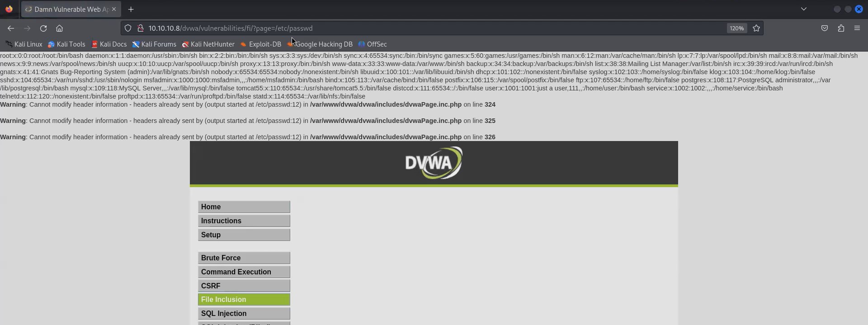
Task: Click the browser Back arrow
Action: [x=11, y=28]
